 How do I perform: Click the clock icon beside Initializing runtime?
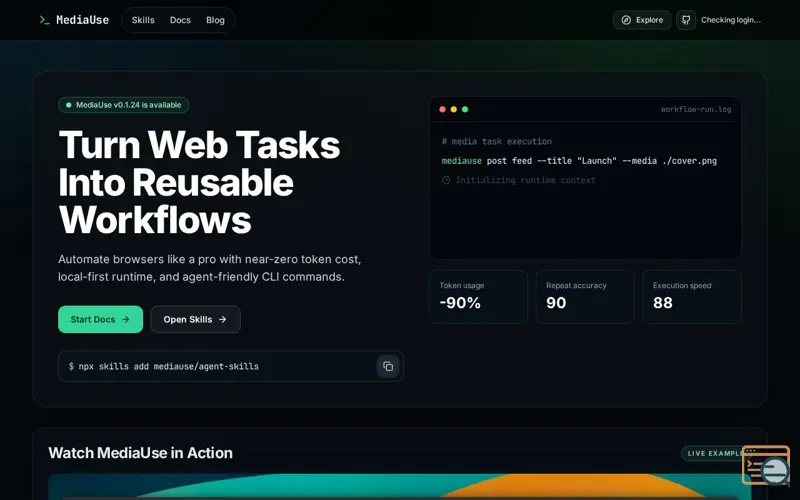tap(446, 180)
